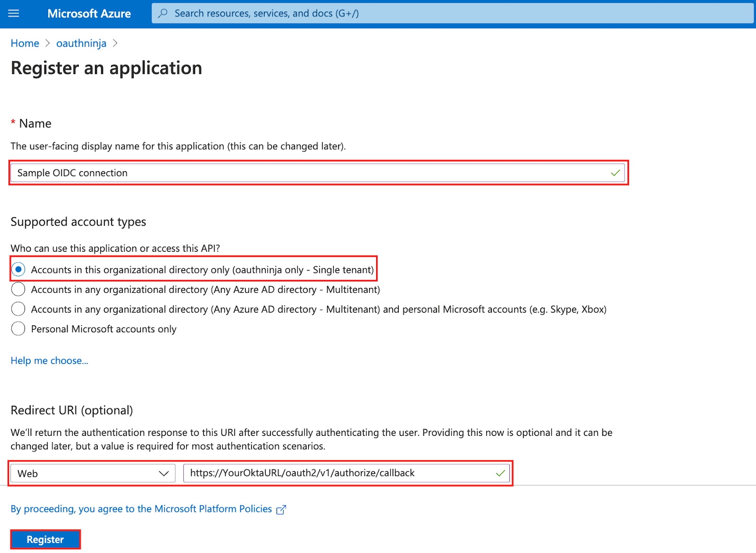Image resolution: width=756 pixels, height=553 pixels.
Task: Click the Supported account types heading
Action: [78, 222]
